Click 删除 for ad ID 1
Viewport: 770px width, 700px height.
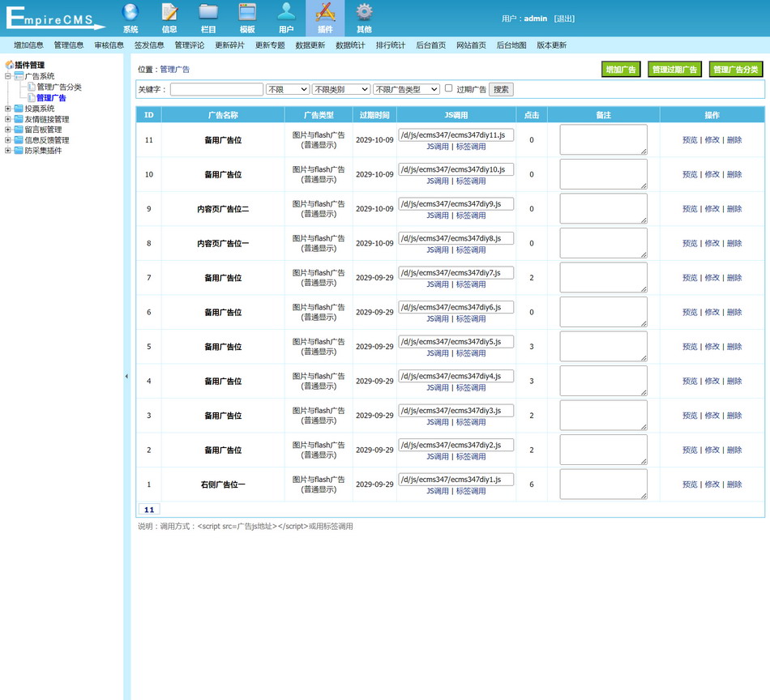coord(734,484)
